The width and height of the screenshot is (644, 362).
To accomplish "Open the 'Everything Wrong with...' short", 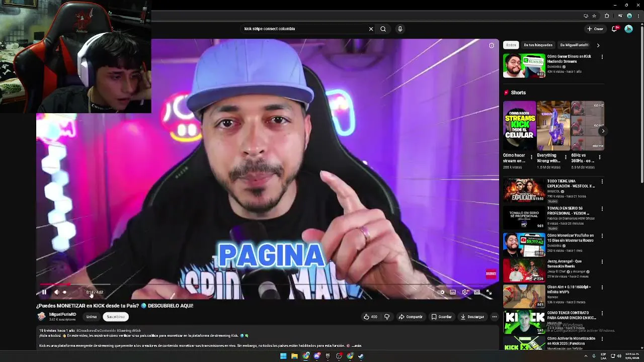I will (x=553, y=126).
